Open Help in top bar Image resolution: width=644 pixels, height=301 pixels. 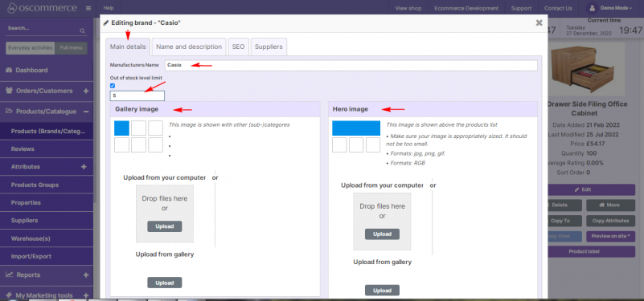pos(109,8)
